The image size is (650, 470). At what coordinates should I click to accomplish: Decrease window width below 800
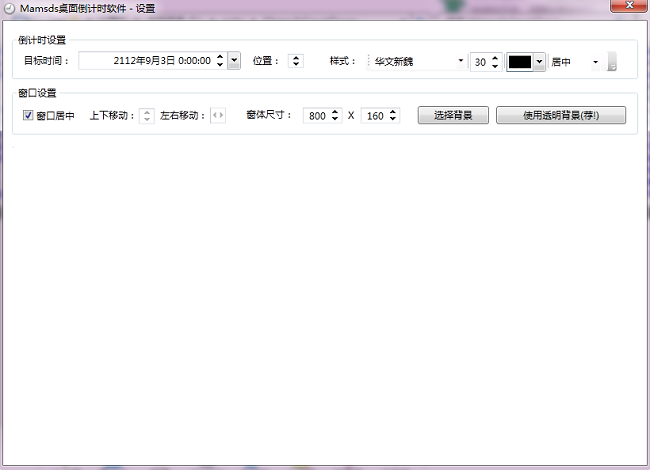pyautogui.click(x=335, y=119)
